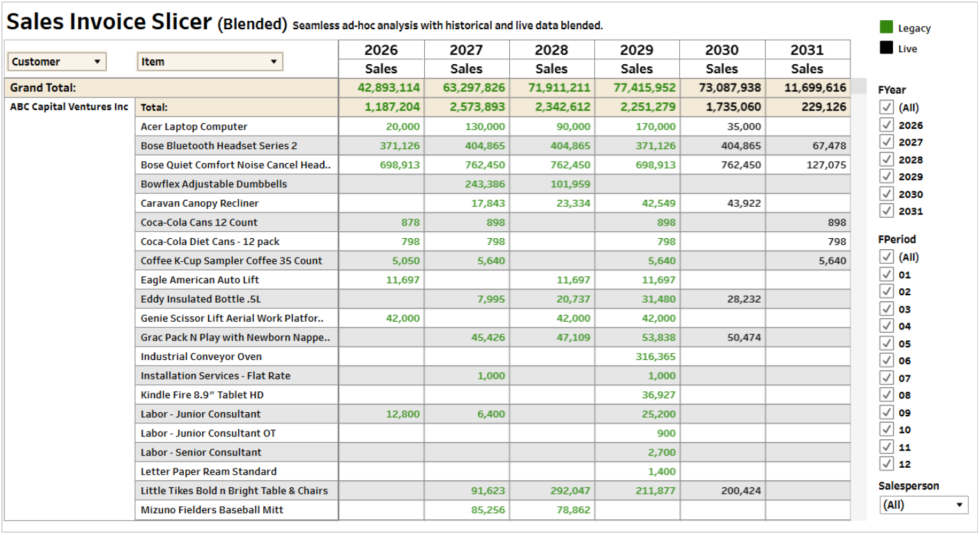Toggle FPeriod 01 checkbox
Image resolution: width=980 pixels, height=534 pixels.
[x=887, y=274]
